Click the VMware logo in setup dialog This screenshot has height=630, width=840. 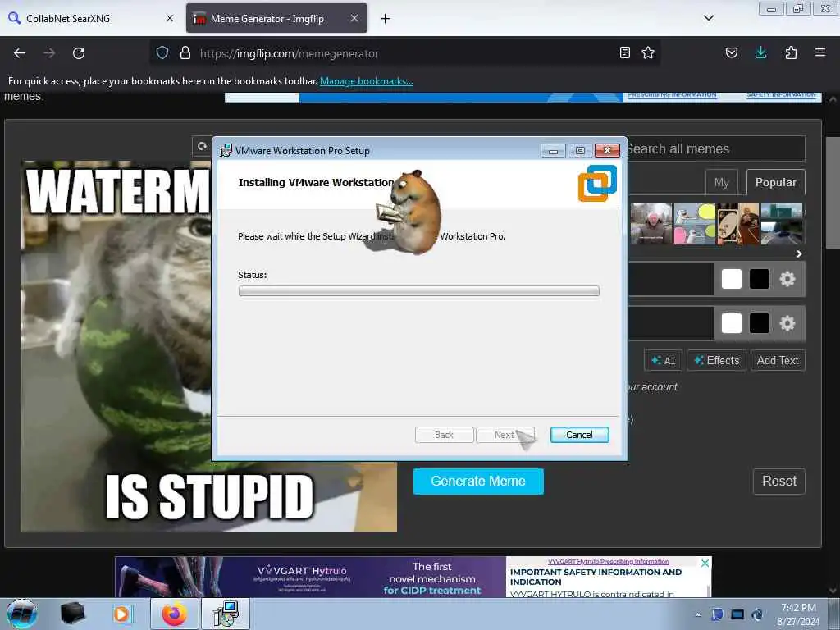click(x=597, y=183)
